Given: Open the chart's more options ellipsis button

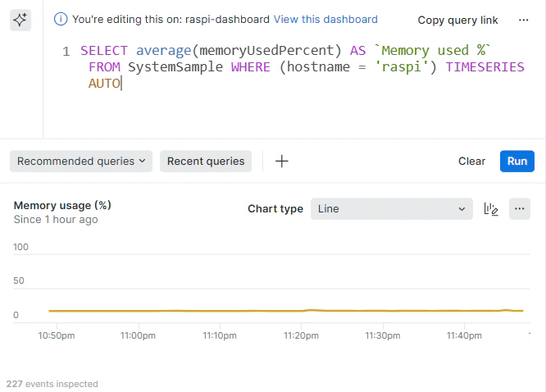Looking at the screenshot, I should coord(520,209).
